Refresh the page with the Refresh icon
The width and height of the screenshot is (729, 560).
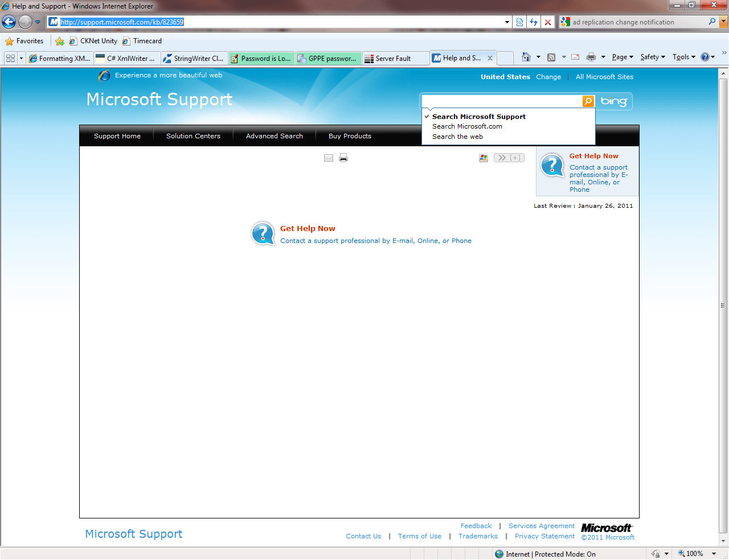coord(534,22)
